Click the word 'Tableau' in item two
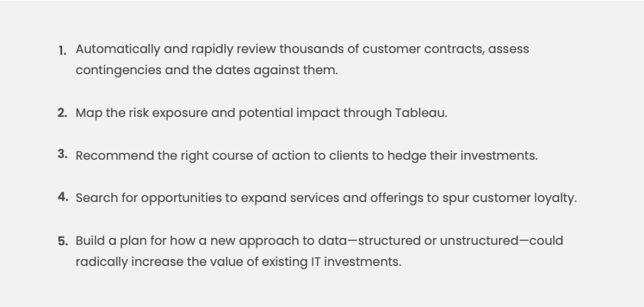Viewport: 644px width, 307px height. click(x=419, y=113)
